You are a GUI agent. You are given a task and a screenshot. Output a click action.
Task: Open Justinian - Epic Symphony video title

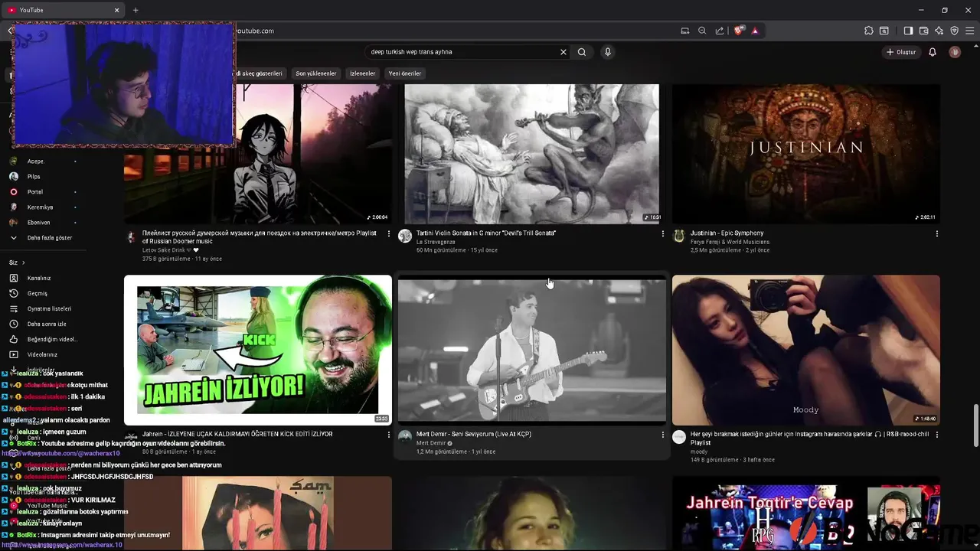727,233
